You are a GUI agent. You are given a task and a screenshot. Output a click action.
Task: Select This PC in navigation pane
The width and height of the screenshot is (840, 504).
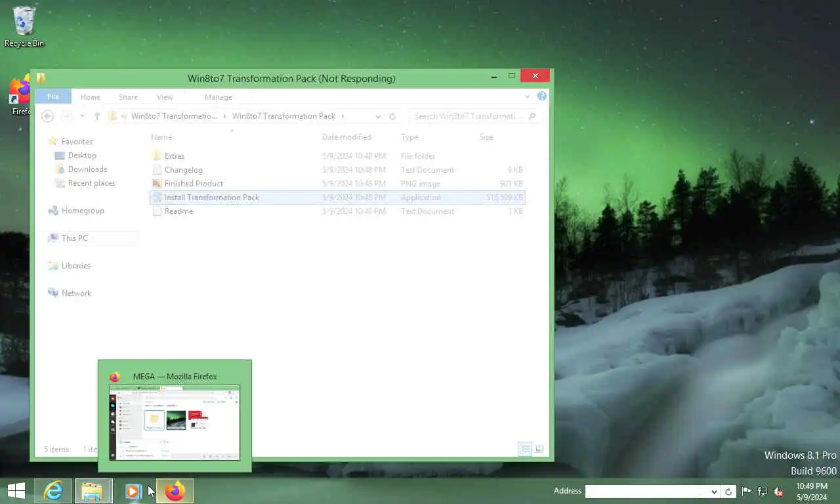tap(74, 238)
